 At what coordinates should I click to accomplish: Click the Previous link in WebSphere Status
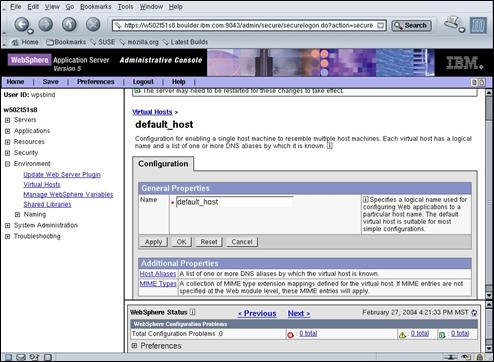[x=257, y=313]
